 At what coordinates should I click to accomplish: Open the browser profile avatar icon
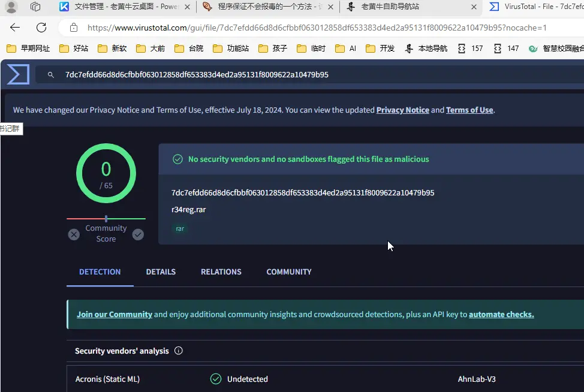pos(11,7)
